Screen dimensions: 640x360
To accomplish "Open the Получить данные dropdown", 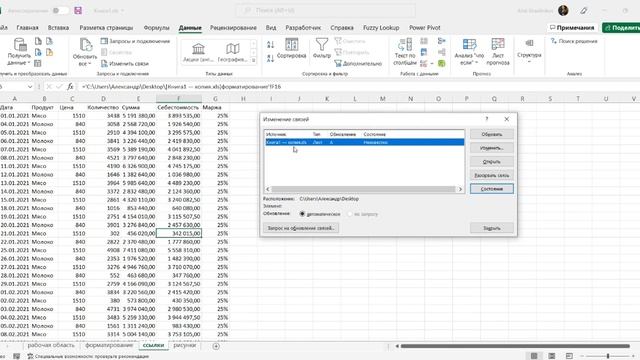I will 19,51.
